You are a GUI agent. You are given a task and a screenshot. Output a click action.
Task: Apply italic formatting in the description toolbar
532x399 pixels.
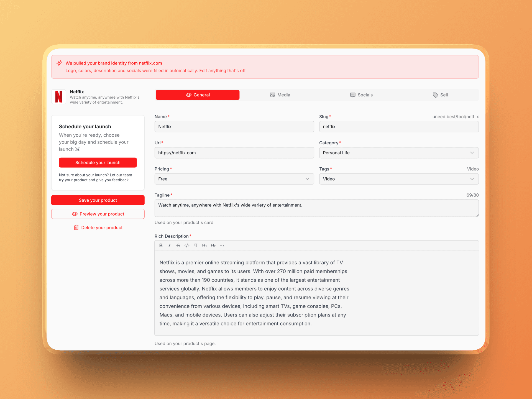click(169, 245)
